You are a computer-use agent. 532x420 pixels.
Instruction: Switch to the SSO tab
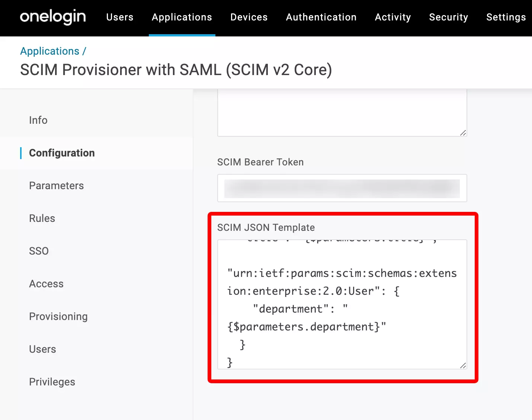click(x=39, y=251)
